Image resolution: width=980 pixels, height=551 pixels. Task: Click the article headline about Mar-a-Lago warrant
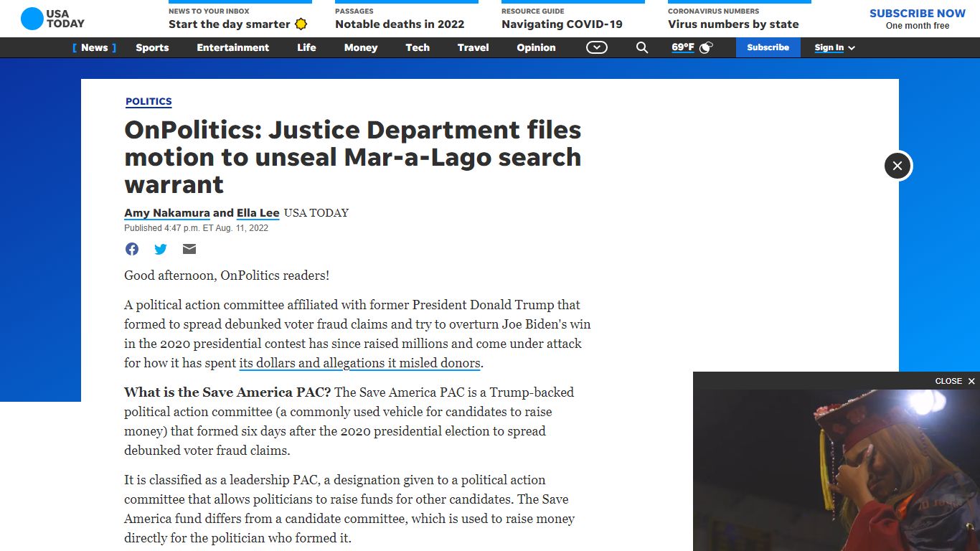[x=353, y=157]
